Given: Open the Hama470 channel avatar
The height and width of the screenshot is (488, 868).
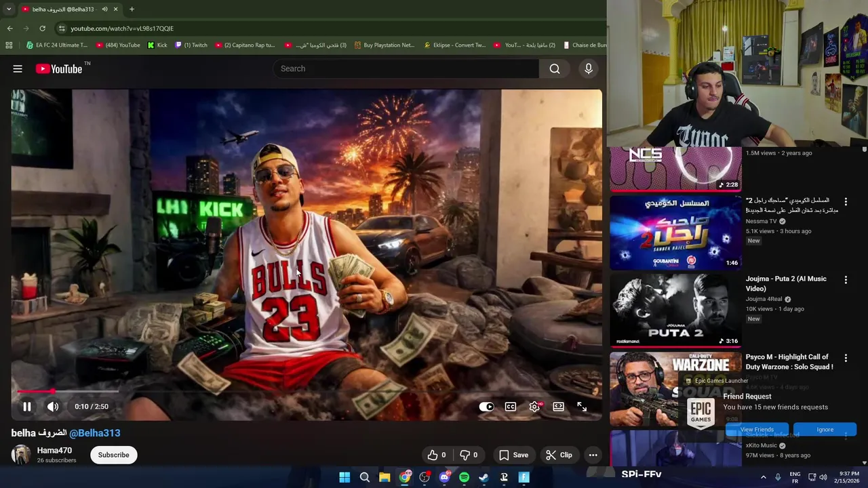Looking at the screenshot, I should [21, 455].
